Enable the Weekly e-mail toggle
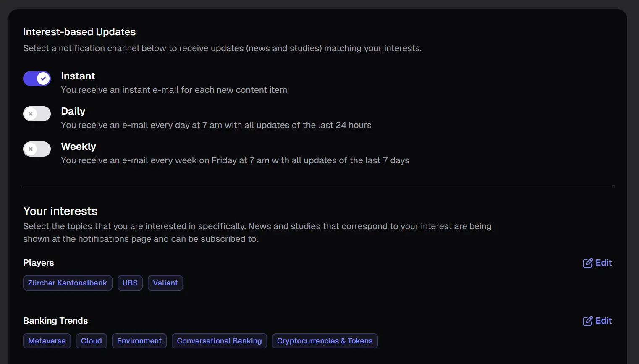This screenshot has width=639, height=364. click(37, 149)
